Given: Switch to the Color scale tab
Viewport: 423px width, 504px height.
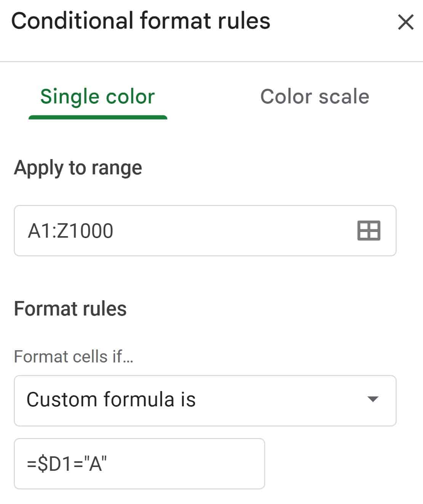Looking at the screenshot, I should point(314,97).
